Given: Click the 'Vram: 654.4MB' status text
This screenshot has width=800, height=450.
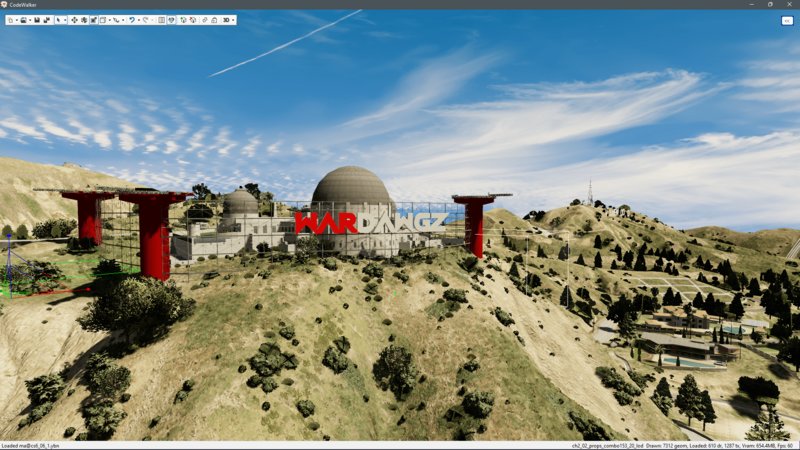Looking at the screenshot, I should pos(760,446).
